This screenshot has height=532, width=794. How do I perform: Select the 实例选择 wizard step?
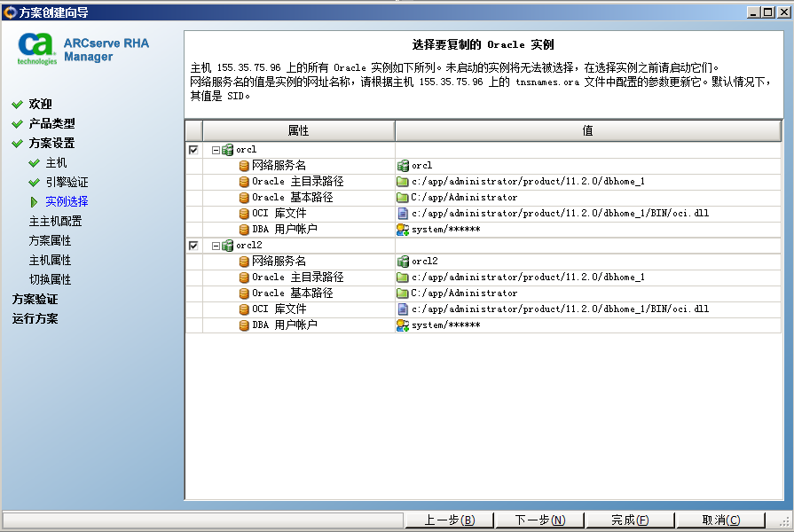pyautogui.click(x=67, y=201)
